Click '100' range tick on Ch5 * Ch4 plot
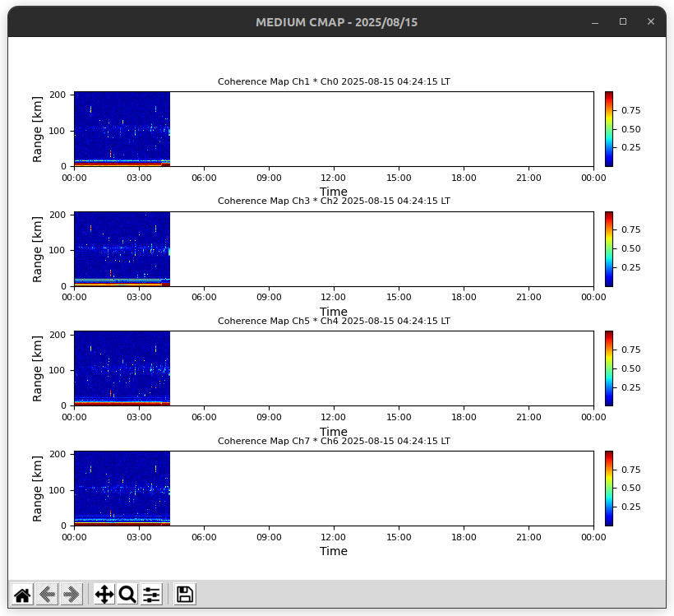 pos(58,370)
